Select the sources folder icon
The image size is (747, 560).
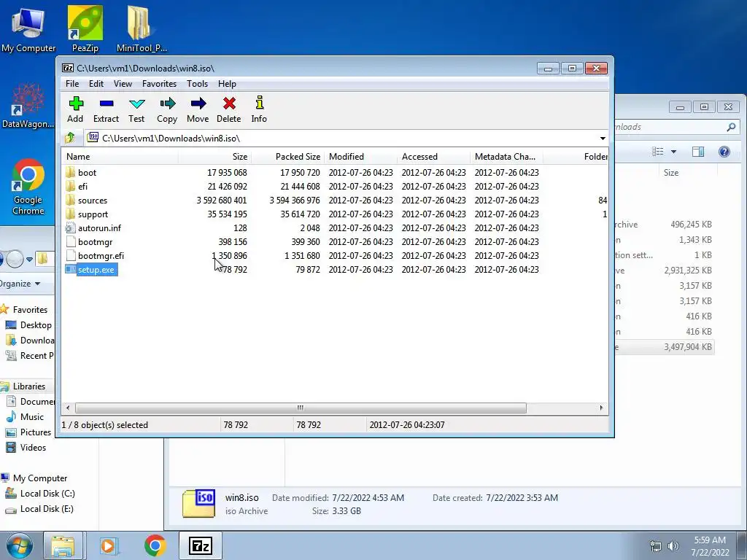pos(71,200)
